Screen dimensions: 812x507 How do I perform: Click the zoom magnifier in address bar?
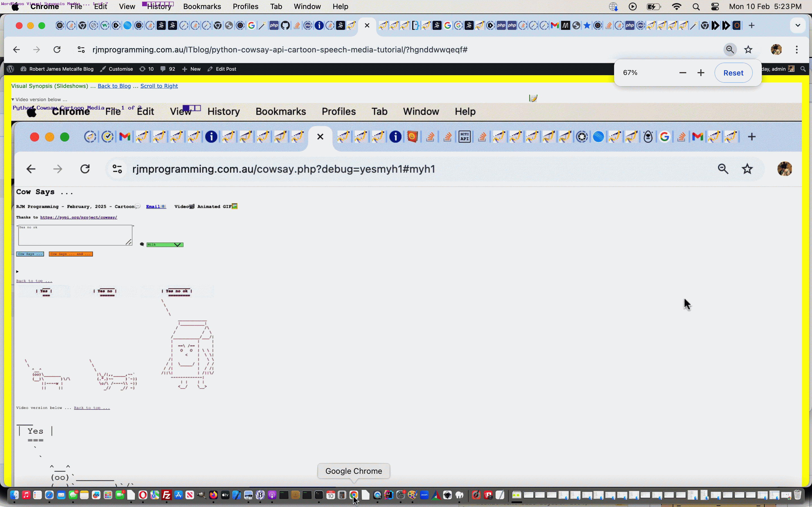point(730,50)
